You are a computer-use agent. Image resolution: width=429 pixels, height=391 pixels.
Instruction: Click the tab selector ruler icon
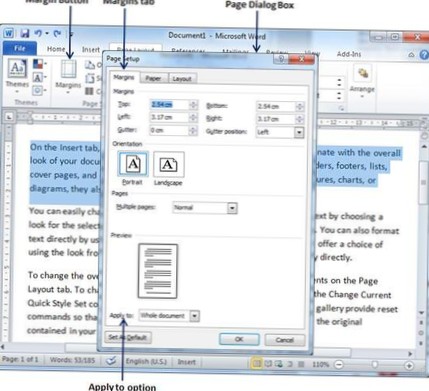tap(9, 117)
